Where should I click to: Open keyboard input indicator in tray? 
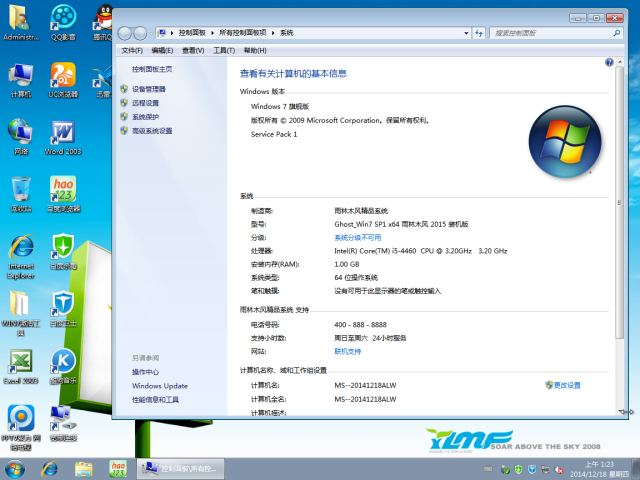pos(488,469)
